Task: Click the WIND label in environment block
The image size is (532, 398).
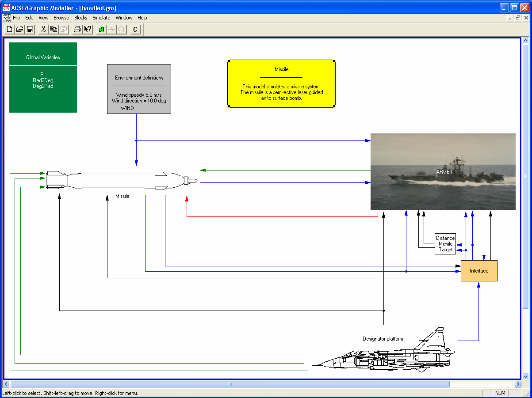Action: coord(127,108)
